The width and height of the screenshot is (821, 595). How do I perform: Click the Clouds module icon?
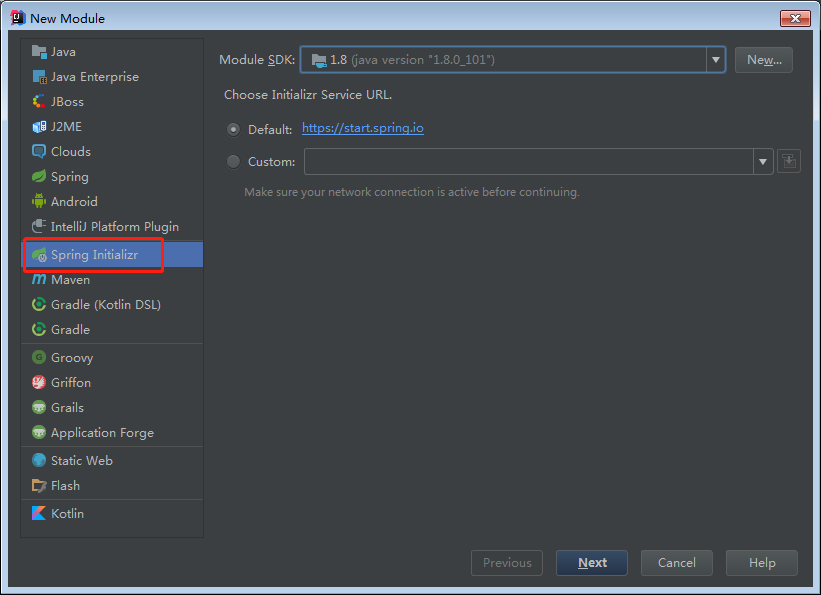point(39,152)
